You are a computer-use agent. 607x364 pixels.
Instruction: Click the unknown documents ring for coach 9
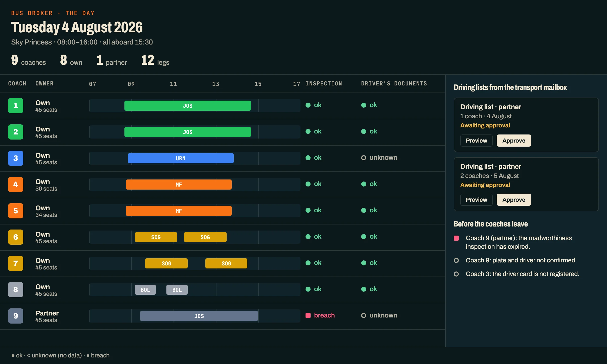coord(364,315)
